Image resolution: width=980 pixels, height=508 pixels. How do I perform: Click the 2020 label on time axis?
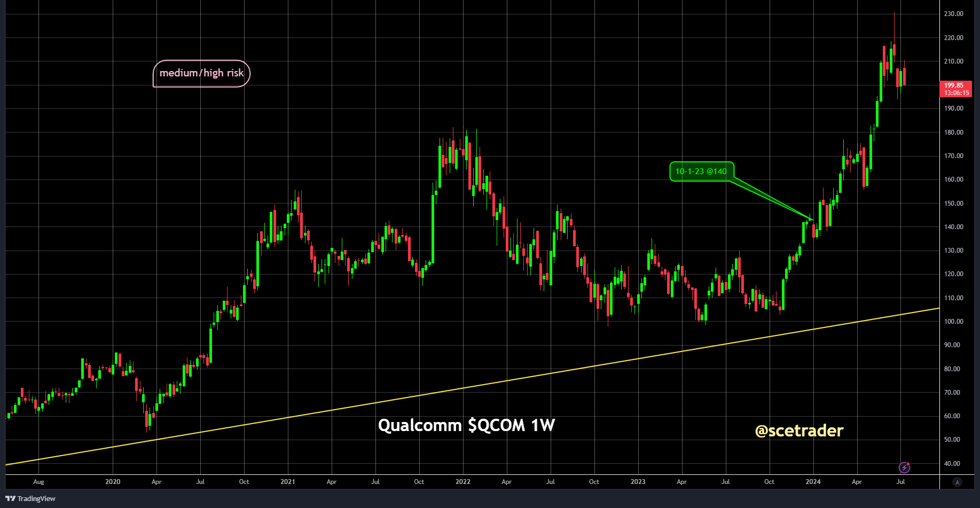pos(113,482)
